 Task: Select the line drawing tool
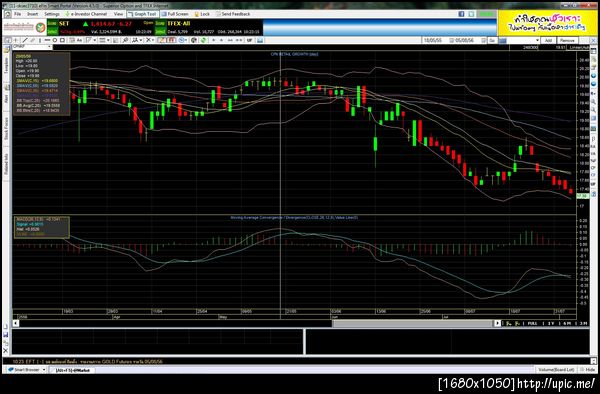coord(25,40)
